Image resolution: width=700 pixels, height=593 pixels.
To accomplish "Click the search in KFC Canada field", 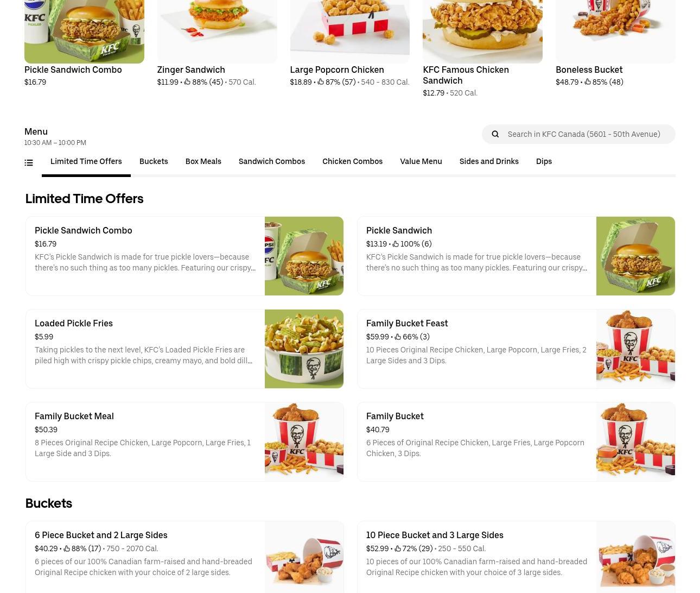I will [578, 134].
